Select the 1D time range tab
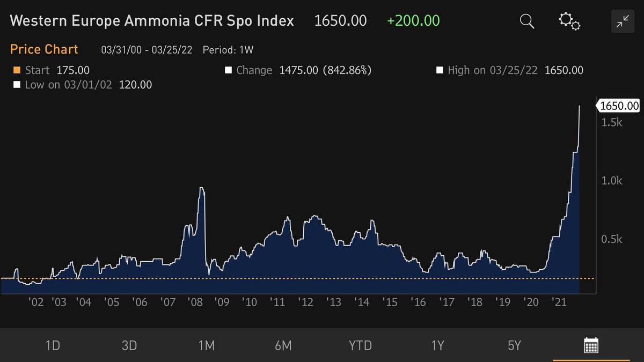Viewport: 644px width, 362px height. click(53, 345)
